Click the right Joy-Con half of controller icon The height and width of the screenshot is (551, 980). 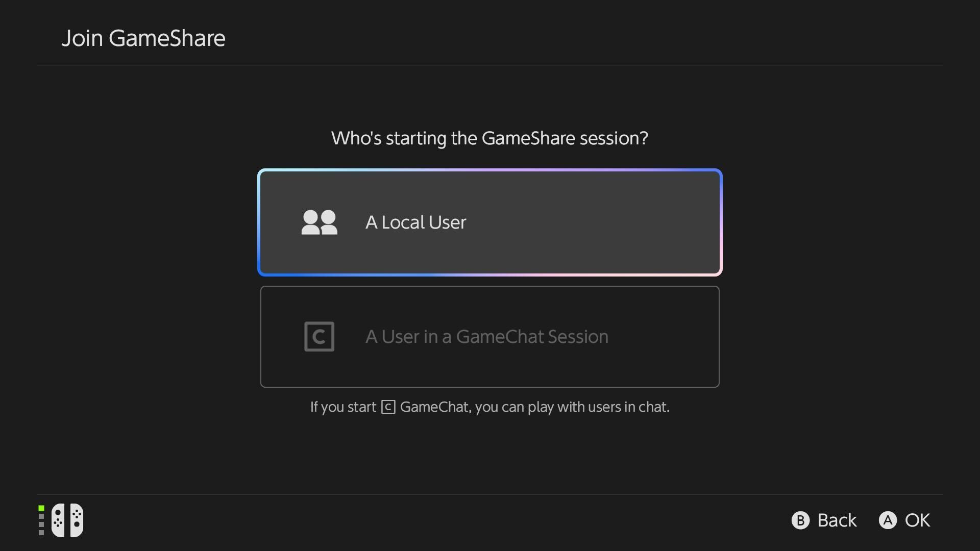coord(77,520)
